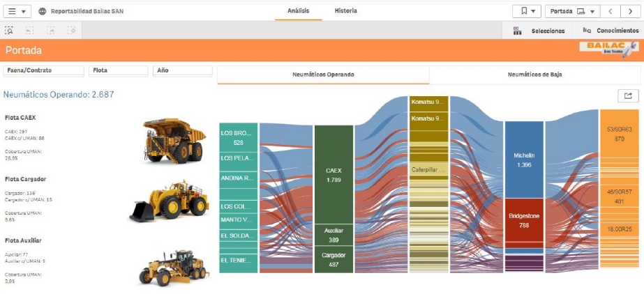Screen dimensions: 644x294
Task: Open the Año filter field
Action: click(182, 70)
